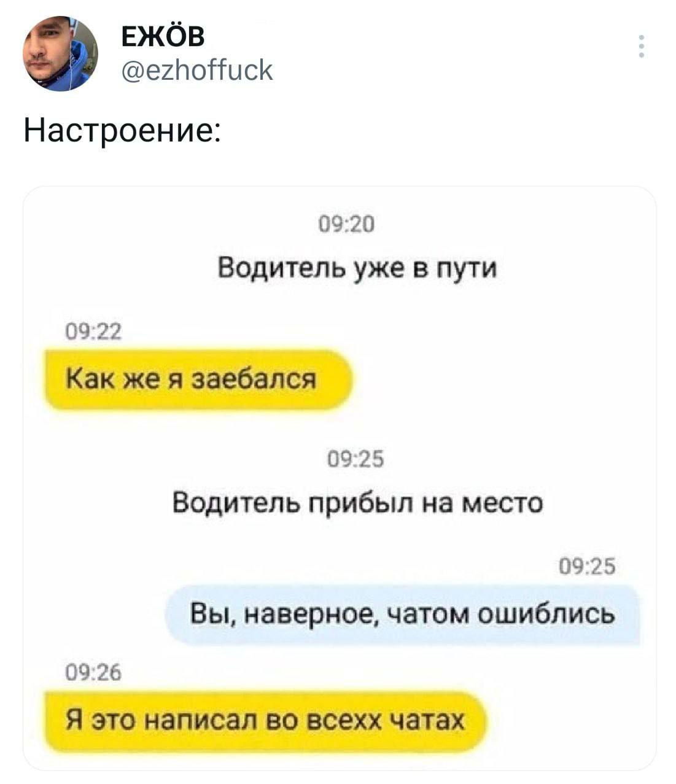Open the three-dot tweet options menu
Image resolution: width=676 pixels, height=784 pixels.
coord(641,47)
